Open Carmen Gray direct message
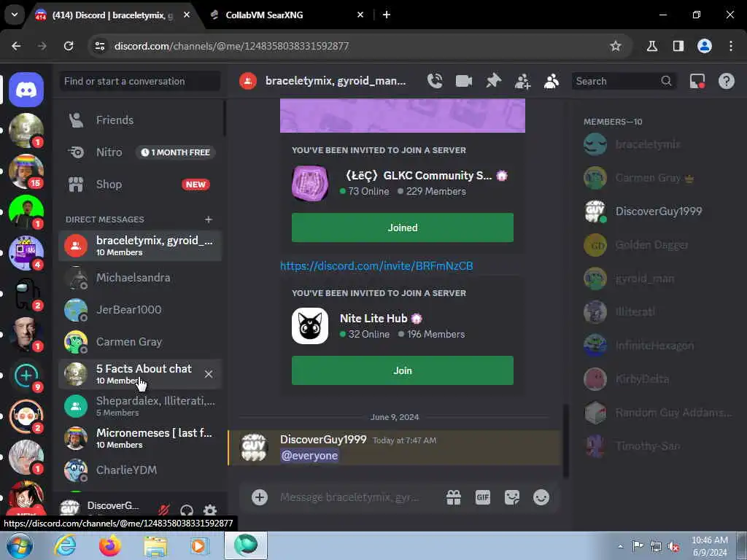 pyautogui.click(x=140, y=342)
